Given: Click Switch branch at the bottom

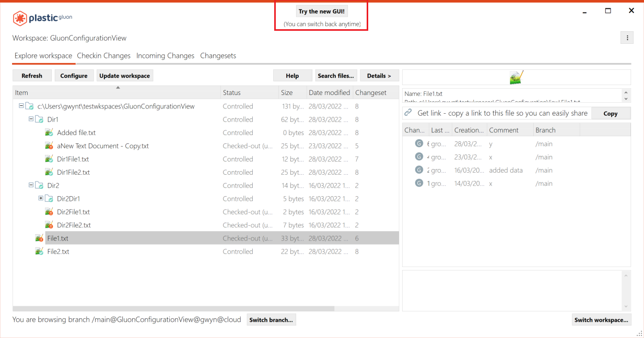Looking at the screenshot, I should (x=271, y=320).
